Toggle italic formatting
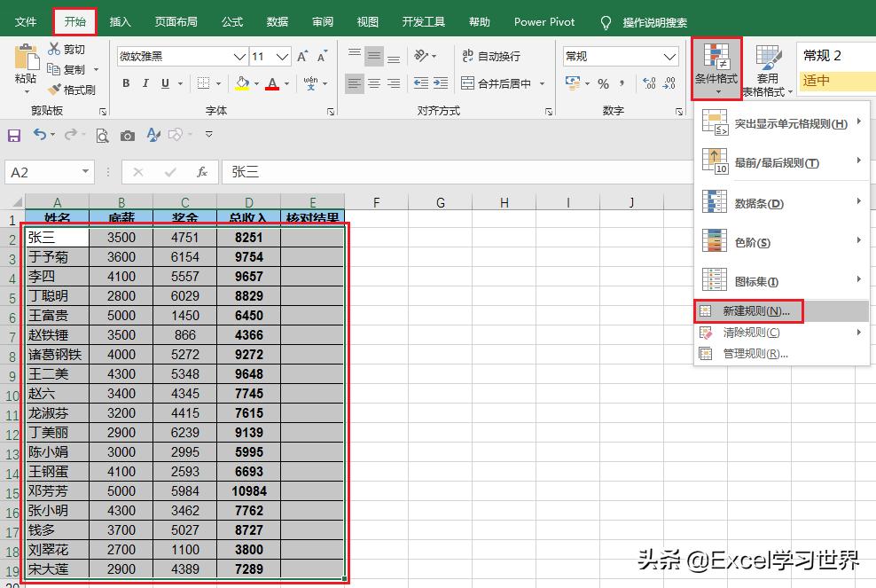Viewport: 876px width, 588px height. tap(145, 83)
